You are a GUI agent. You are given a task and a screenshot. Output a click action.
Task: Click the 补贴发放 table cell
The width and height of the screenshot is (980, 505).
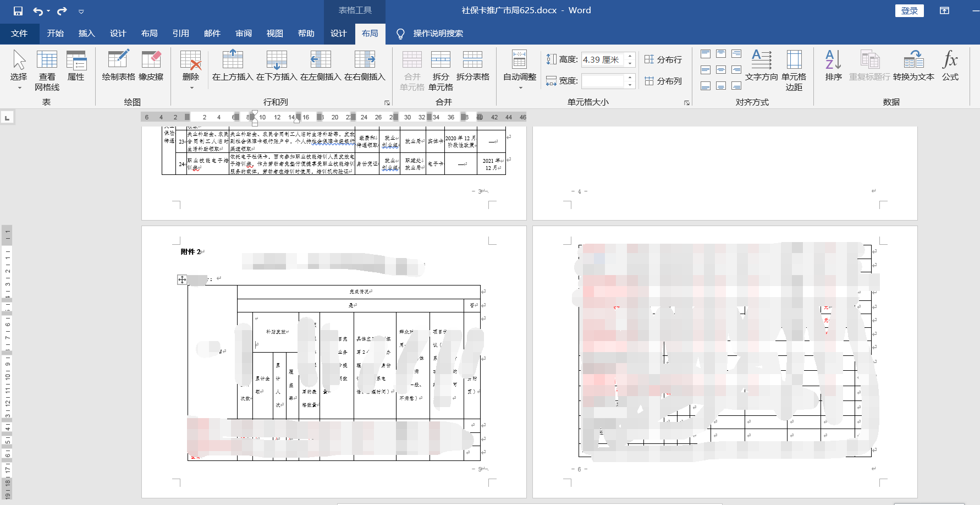(x=276, y=332)
